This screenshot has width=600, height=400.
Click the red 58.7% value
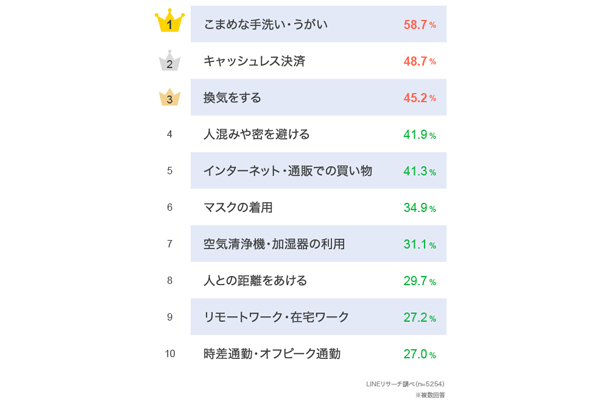419,23
